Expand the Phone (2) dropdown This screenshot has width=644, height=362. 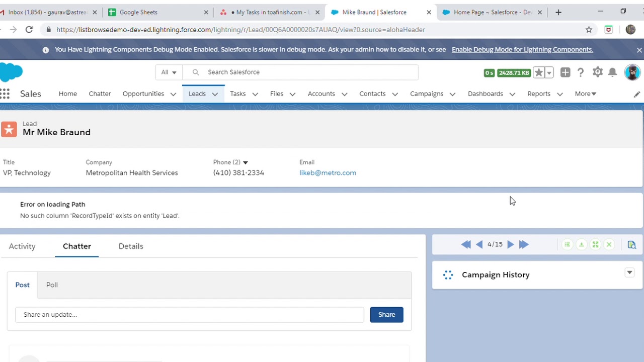pos(246,162)
